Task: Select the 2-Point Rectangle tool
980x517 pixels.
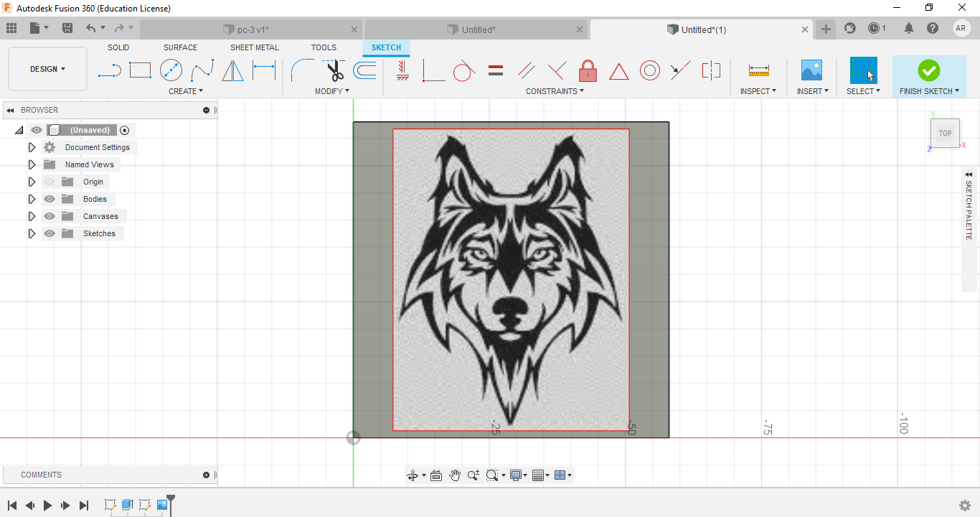Action: click(140, 70)
